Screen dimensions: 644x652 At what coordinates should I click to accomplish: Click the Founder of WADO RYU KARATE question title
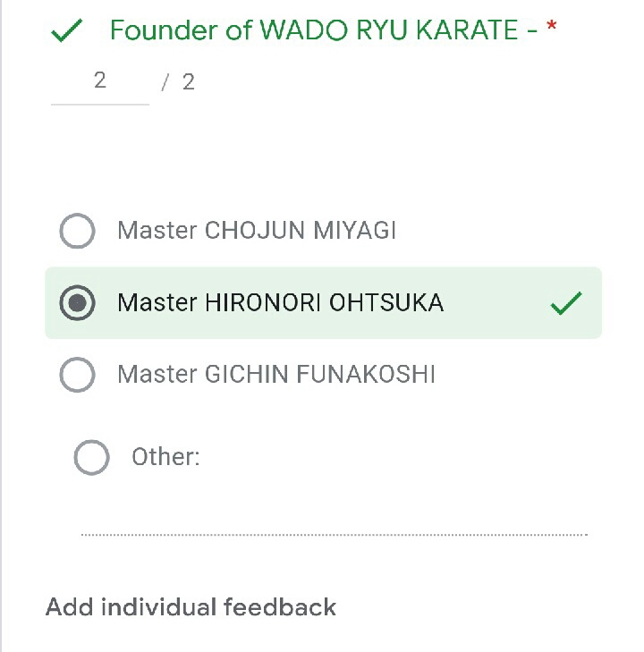point(322,30)
